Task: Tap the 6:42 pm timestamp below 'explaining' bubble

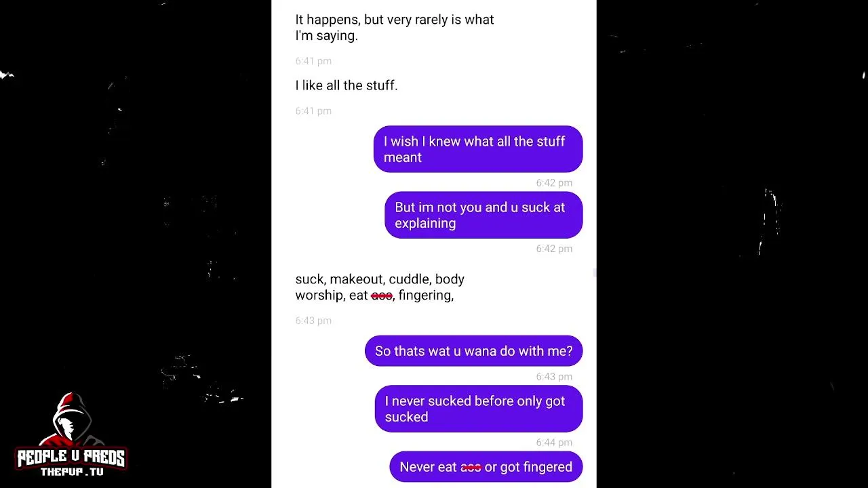Action: point(554,249)
